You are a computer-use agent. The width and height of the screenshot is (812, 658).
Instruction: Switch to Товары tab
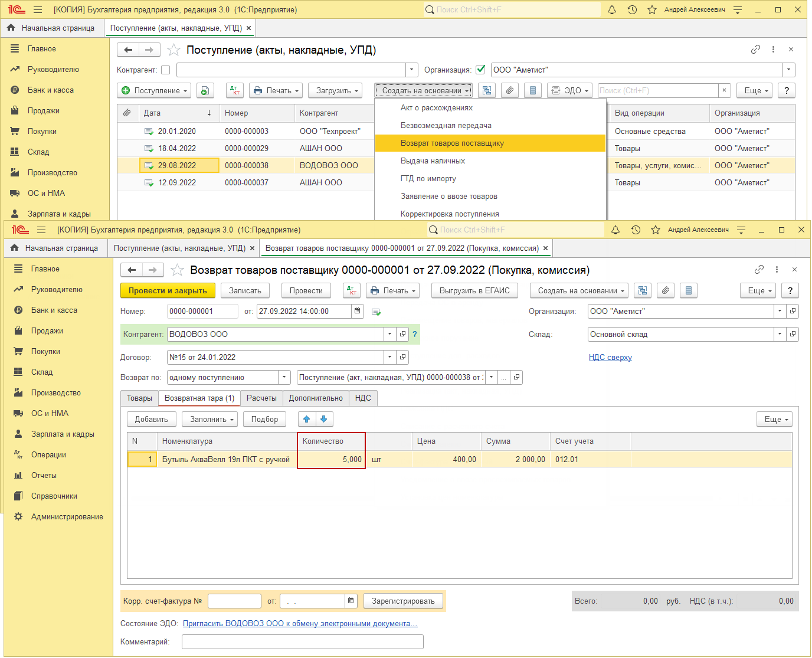tap(139, 398)
